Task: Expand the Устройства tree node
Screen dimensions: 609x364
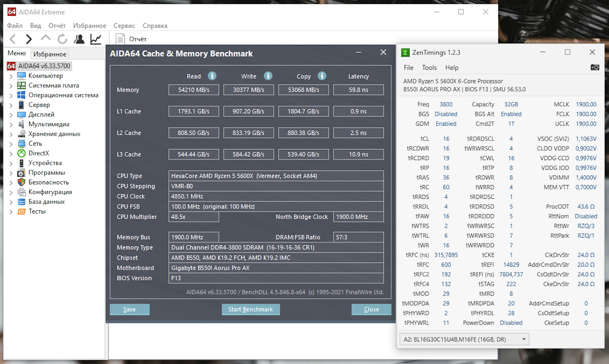Action: [11, 163]
